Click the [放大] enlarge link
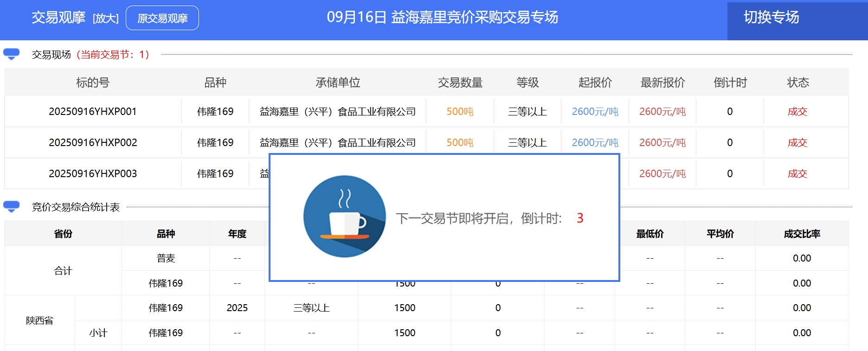The height and width of the screenshot is (351, 868). pyautogui.click(x=106, y=18)
